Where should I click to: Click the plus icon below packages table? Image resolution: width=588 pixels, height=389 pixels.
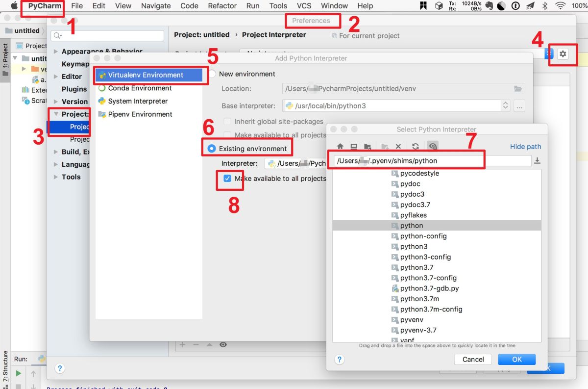tap(182, 345)
